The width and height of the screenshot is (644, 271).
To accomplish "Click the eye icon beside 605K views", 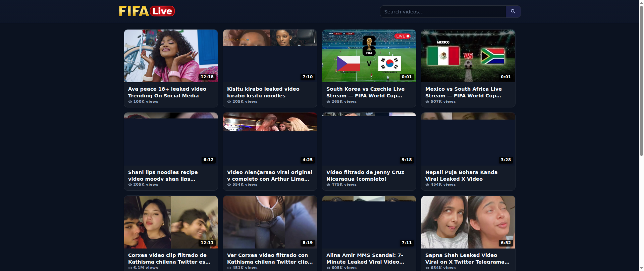I will [328, 268].
